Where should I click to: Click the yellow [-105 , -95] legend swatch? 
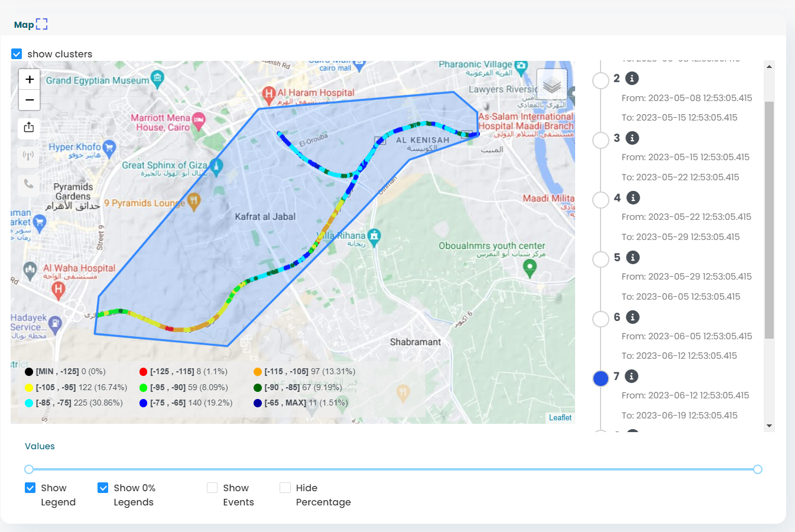[28, 388]
